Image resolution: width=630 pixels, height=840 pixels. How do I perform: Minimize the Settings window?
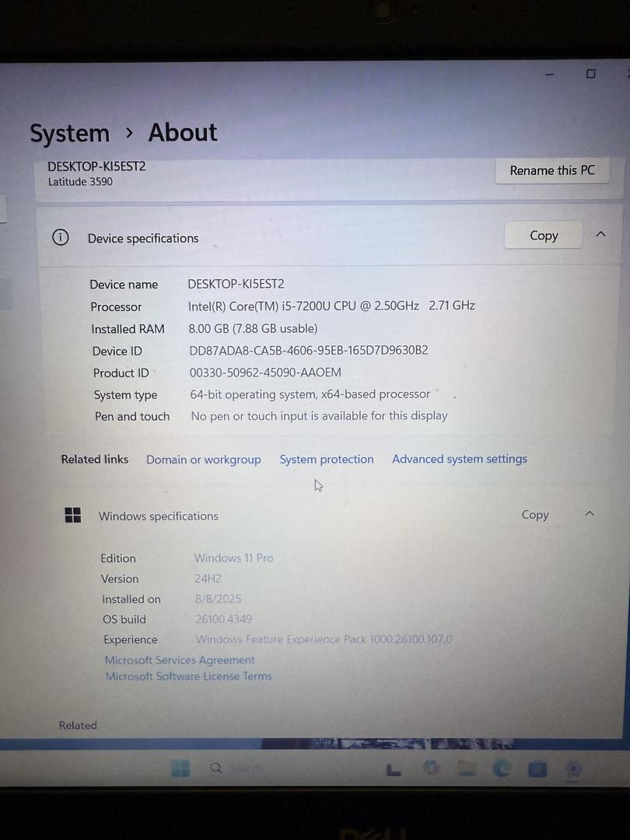click(x=549, y=75)
